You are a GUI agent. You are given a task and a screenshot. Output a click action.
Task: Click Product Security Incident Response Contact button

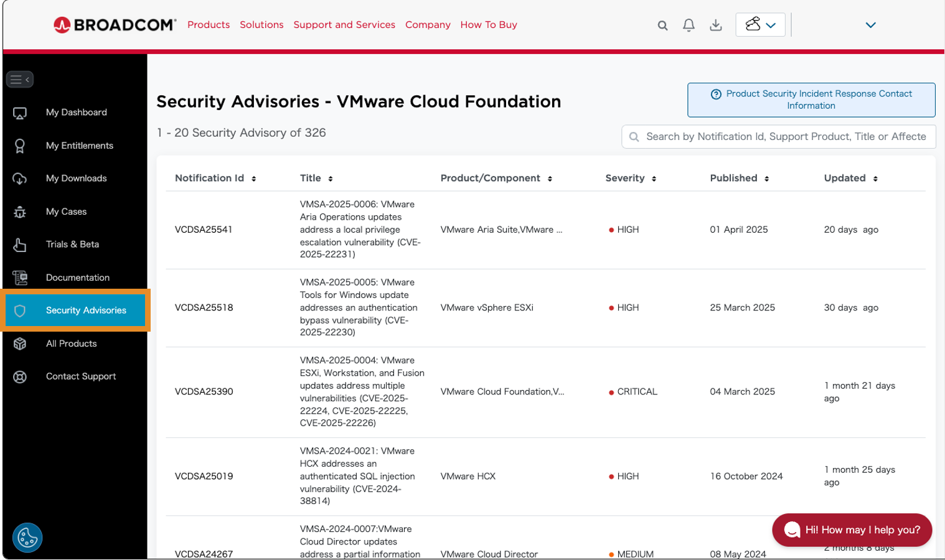(811, 100)
